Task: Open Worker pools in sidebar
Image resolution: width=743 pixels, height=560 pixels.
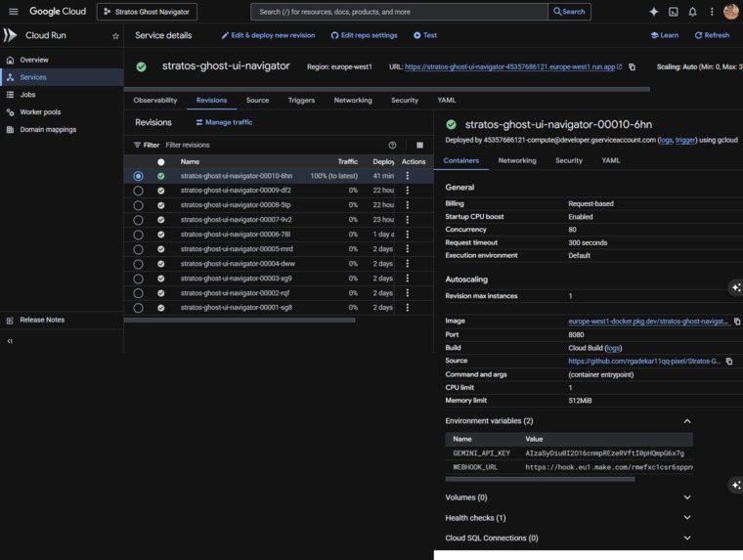Action: click(40, 112)
